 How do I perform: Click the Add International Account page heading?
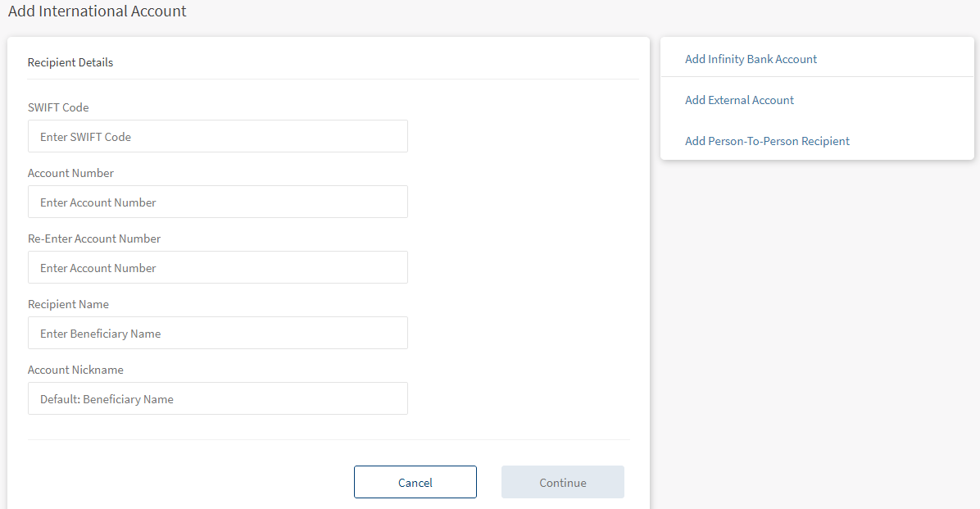point(98,11)
